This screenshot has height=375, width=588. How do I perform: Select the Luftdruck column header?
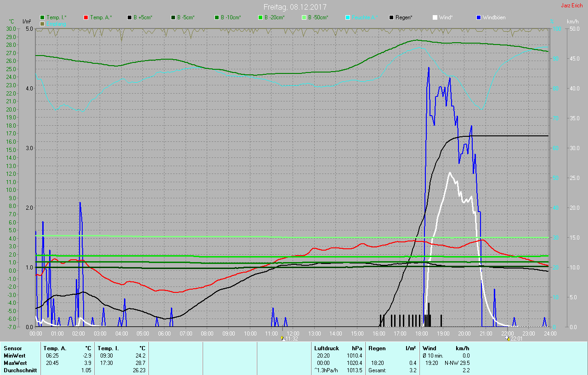[x=326, y=348]
